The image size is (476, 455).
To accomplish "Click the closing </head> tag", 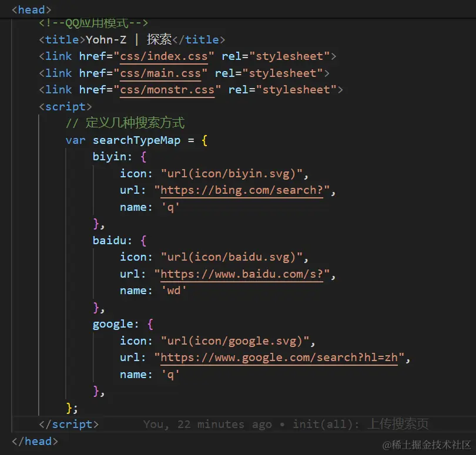I will 35,441.
